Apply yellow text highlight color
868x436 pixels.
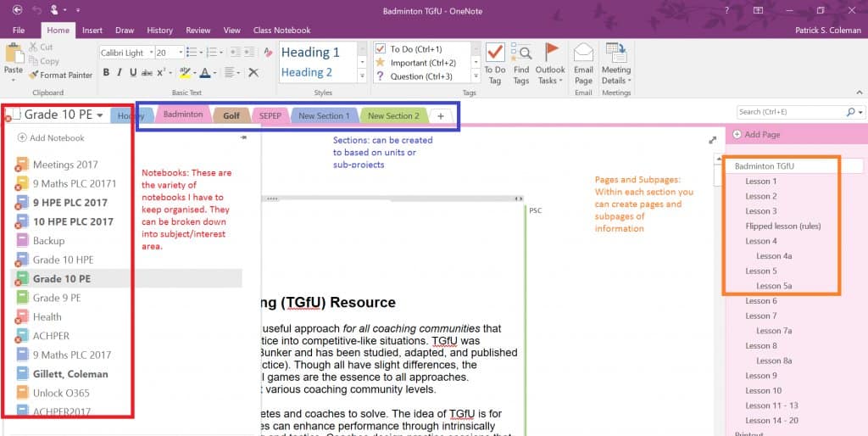185,73
